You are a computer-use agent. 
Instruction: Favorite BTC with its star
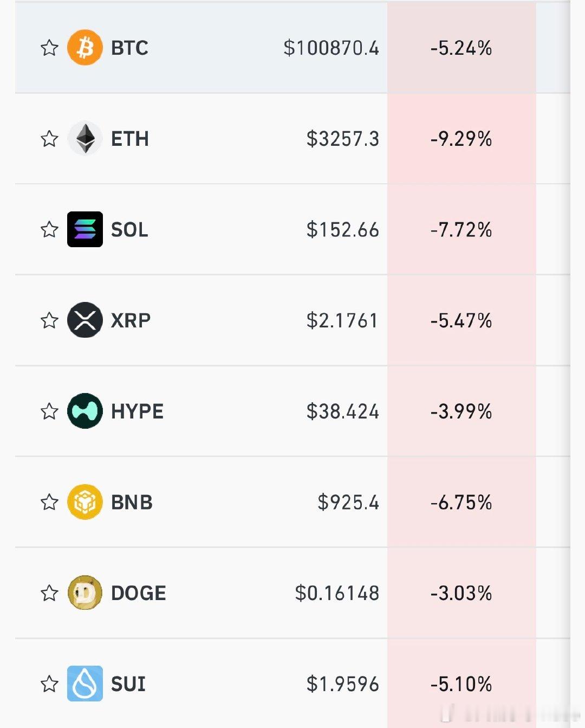pos(49,48)
